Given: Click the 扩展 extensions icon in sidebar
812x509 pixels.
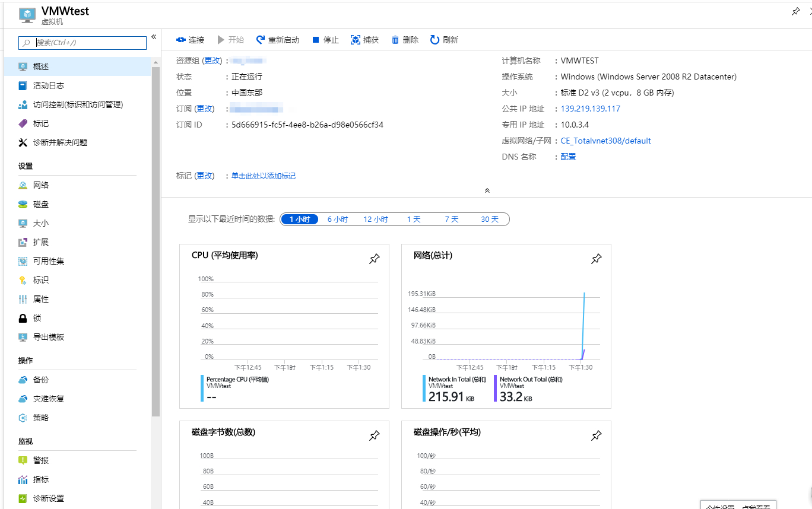Looking at the screenshot, I should [23, 242].
